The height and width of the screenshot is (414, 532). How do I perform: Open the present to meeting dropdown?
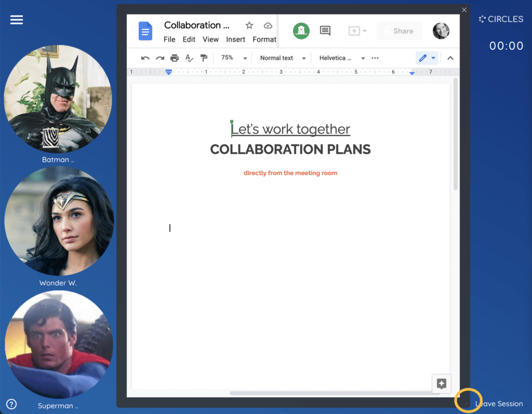[357, 31]
